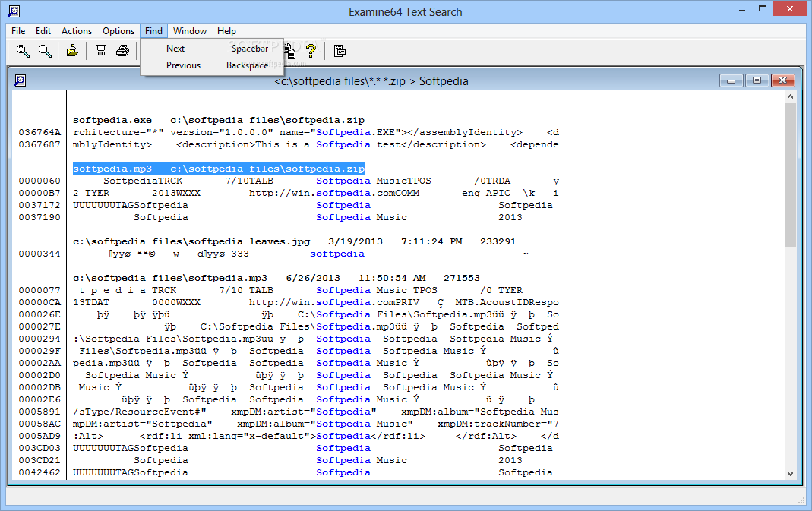The image size is (812, 511).
Task: Click blue Softpedia in description test line
Action: tap(343, 144)
